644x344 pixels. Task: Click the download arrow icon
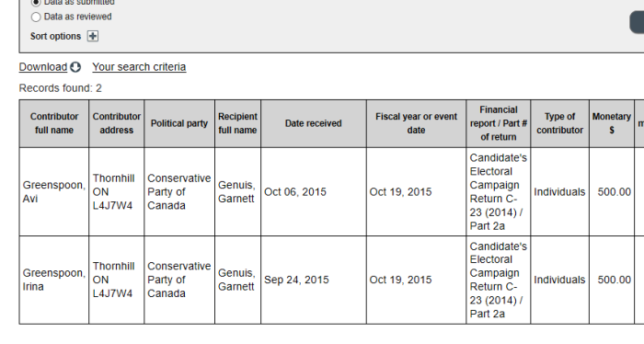click(75, 67)
